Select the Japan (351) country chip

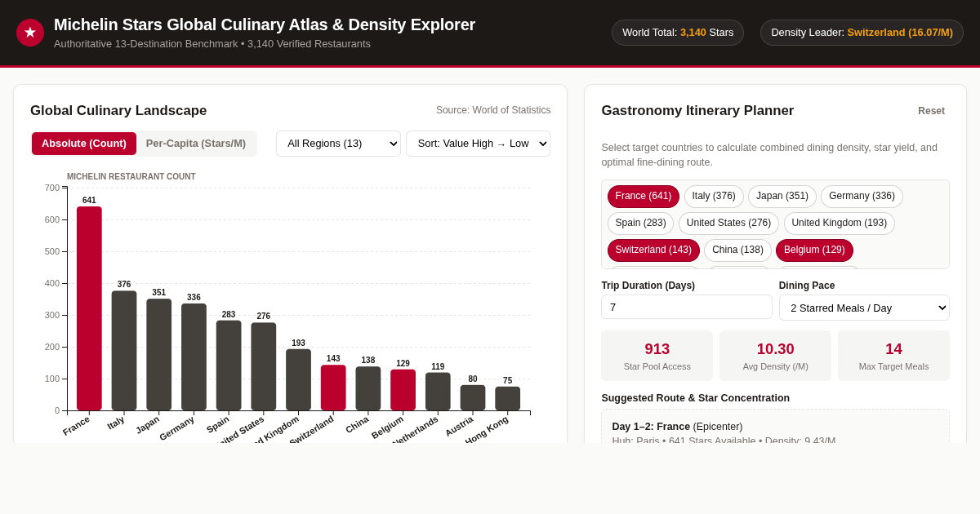pyautogui.click(x=782, y=197)
